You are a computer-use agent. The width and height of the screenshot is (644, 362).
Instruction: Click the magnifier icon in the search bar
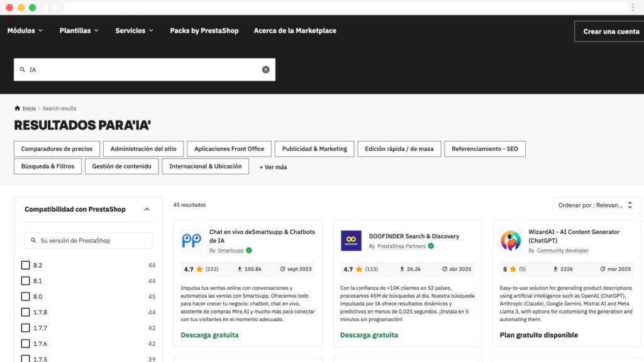21,69
